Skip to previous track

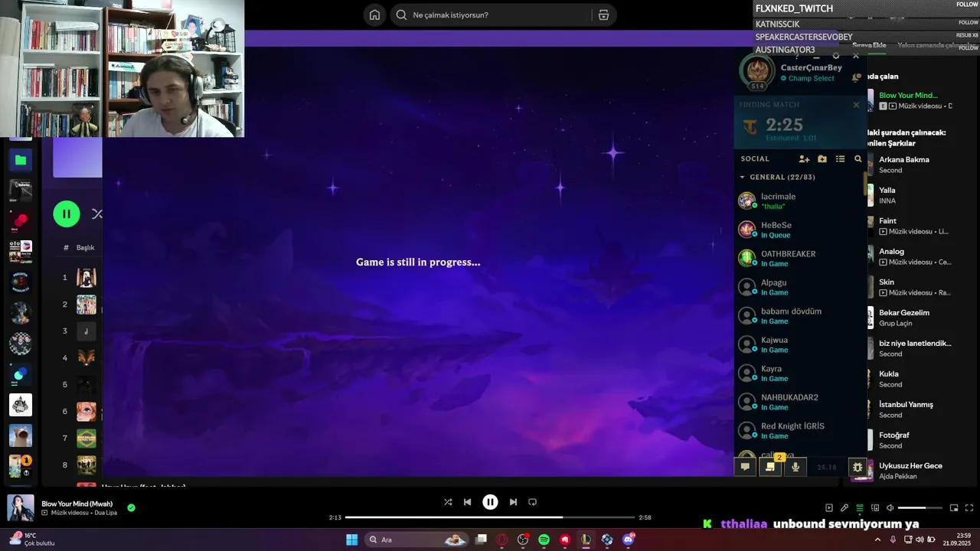tap(467, 502)
